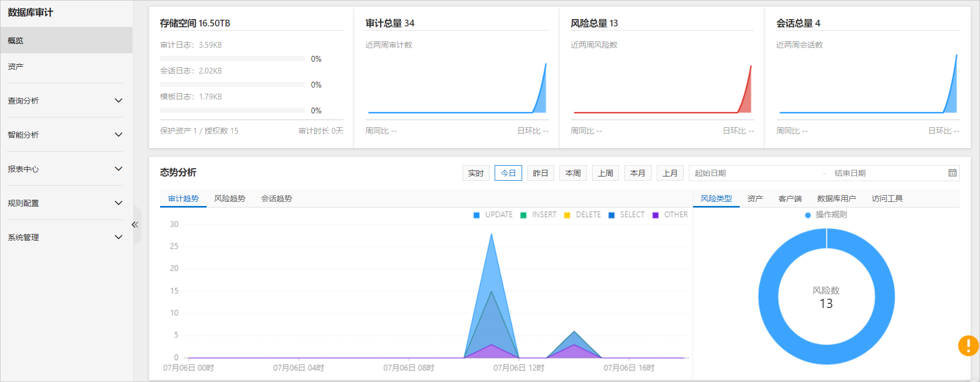Image resolution: width=980 pixels, height=382 pixels.
Task: Toggle SELECT legend entry
Action: coord(627,215)
